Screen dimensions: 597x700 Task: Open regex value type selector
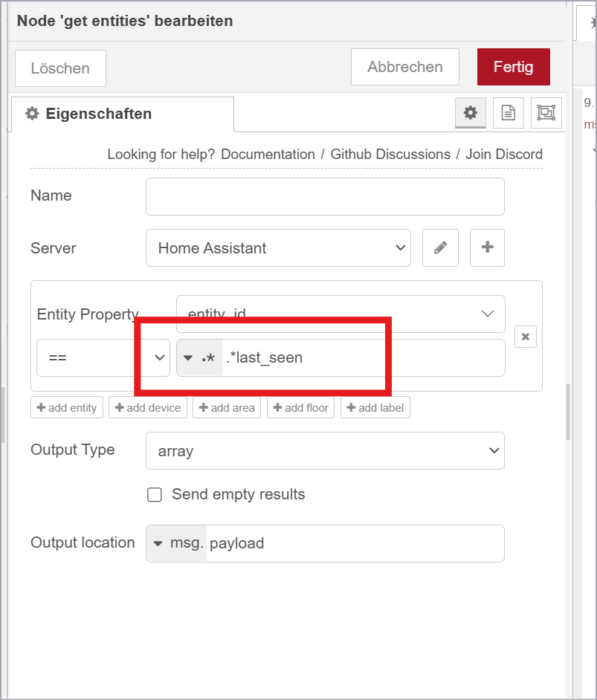[199, 357]
